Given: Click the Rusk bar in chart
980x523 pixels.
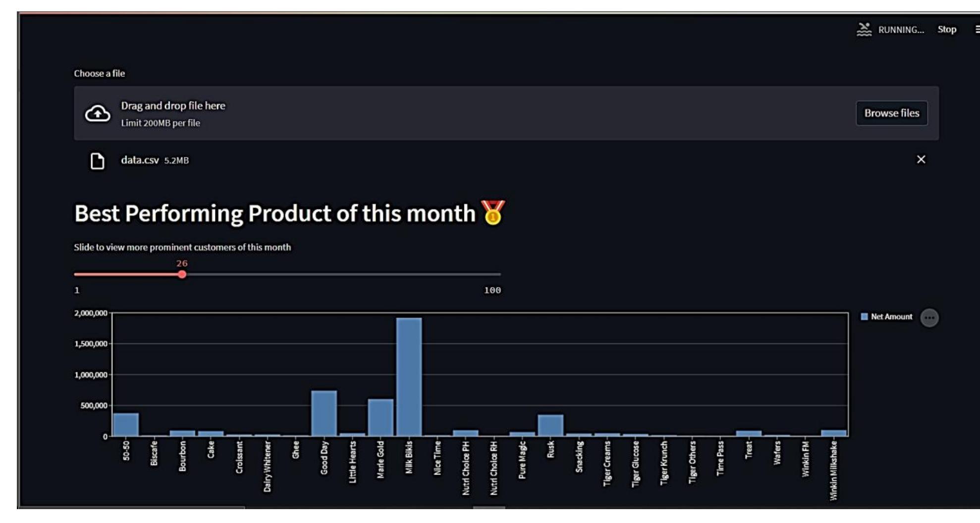Looking at the screenshot, I should (x=550, y=425).
